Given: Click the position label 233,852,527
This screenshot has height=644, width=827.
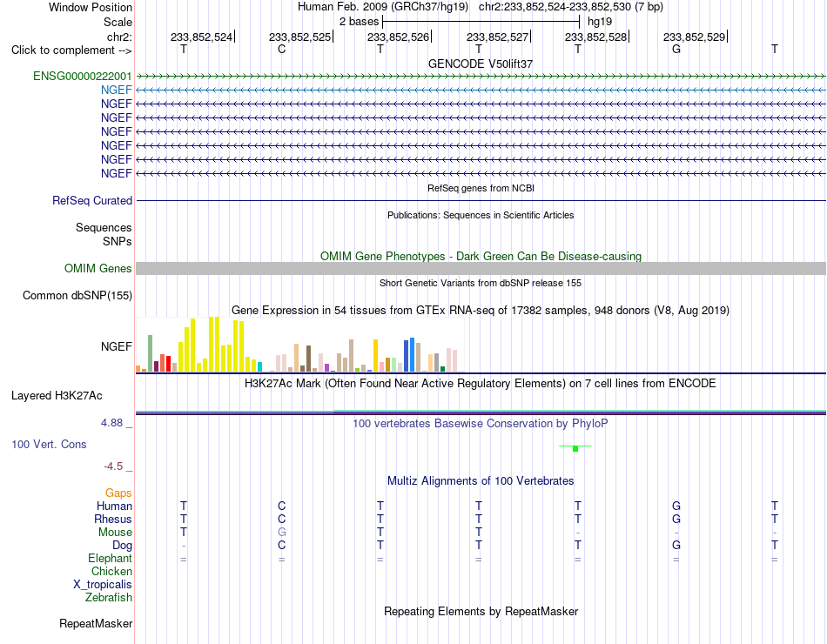Looking at the screenshot, I should click(497, 37).
